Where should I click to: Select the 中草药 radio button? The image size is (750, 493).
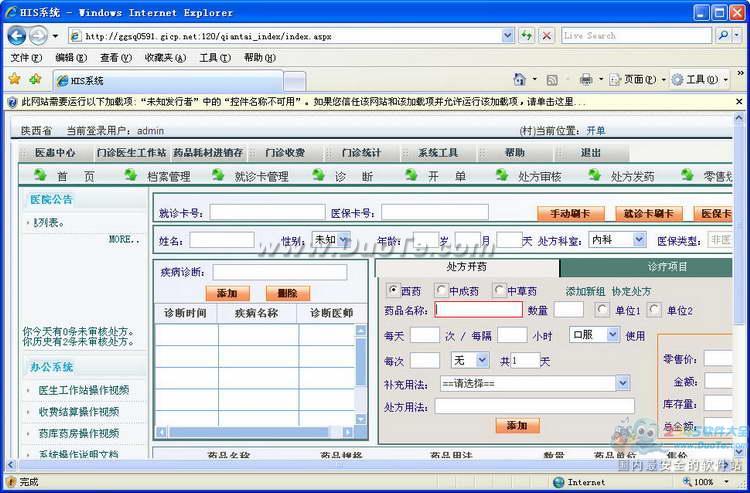click(499, 290)
